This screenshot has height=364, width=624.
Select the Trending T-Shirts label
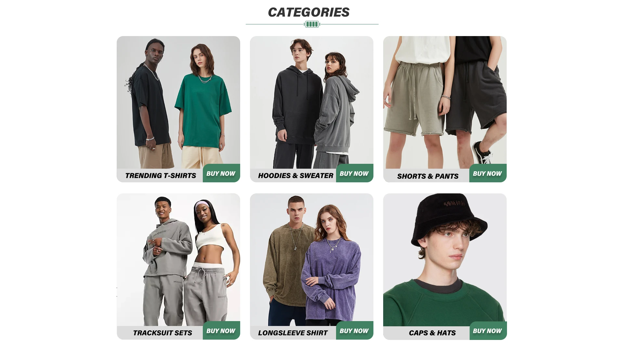pyautogui.click(x=161, y=175)
